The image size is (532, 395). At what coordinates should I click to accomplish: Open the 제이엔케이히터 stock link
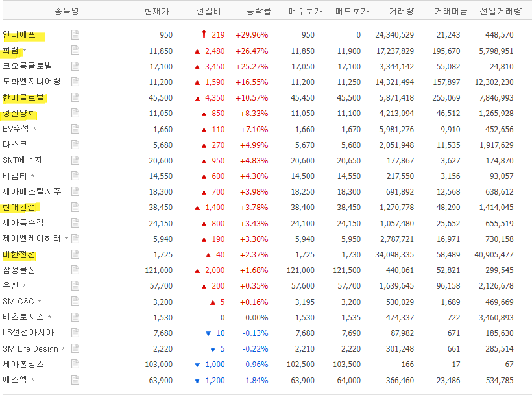coord(31,238)
